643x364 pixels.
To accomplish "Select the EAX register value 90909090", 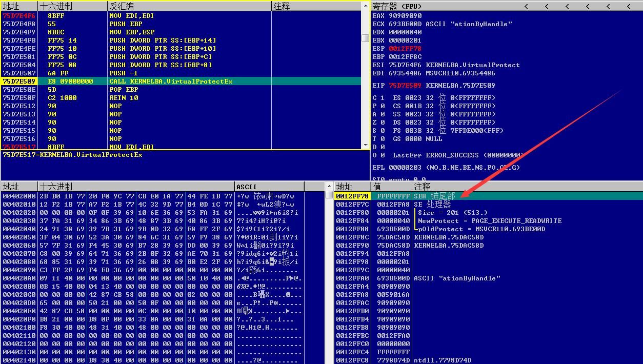I will 405,15.
